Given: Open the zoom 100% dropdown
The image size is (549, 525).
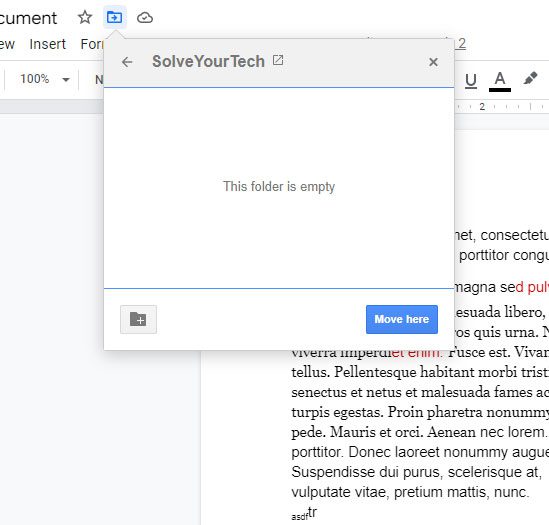Looking at the screenshot, I should 44,79.
